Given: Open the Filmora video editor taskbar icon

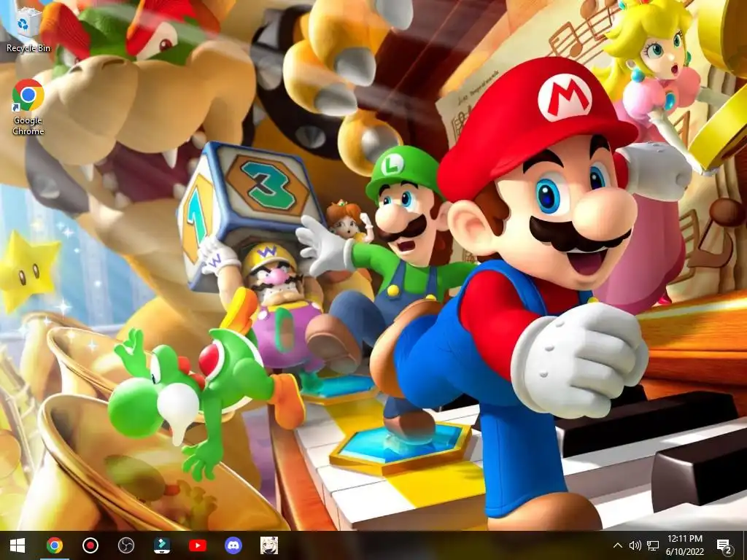Looking at the screenshot, I should (162, 545).
